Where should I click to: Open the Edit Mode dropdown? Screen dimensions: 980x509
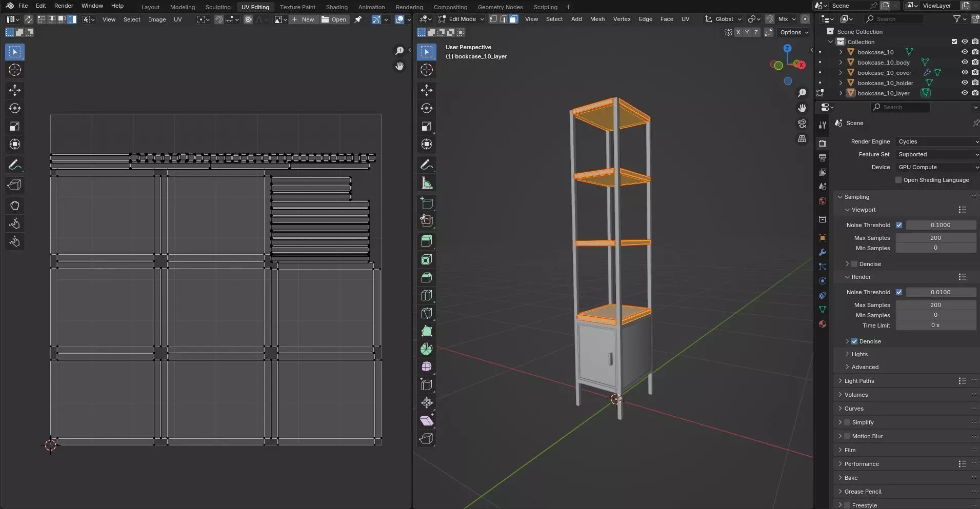[x=461, y=19]
